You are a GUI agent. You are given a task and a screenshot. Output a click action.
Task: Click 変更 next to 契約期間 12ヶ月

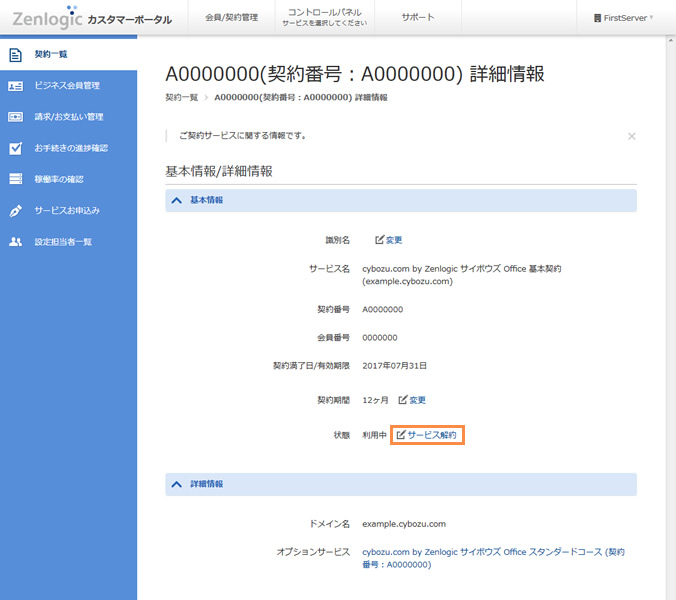pyautogui.click(x=412, y=400)
